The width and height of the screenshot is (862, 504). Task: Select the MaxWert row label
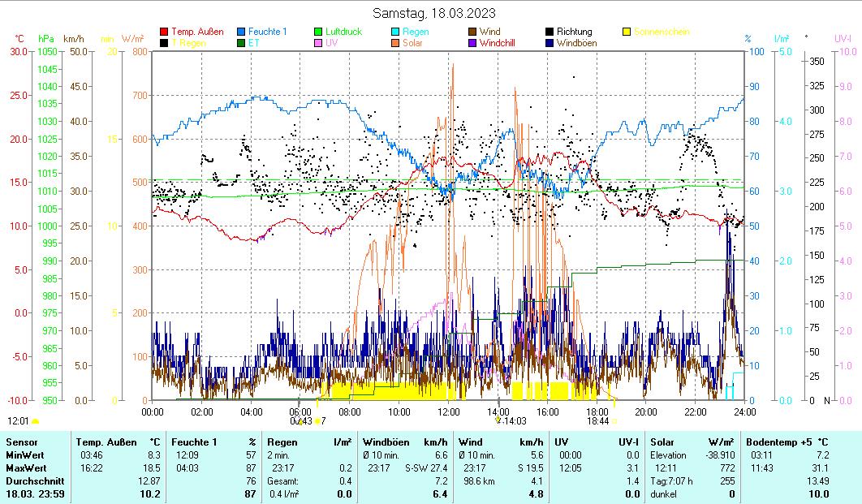pos(26,468)
